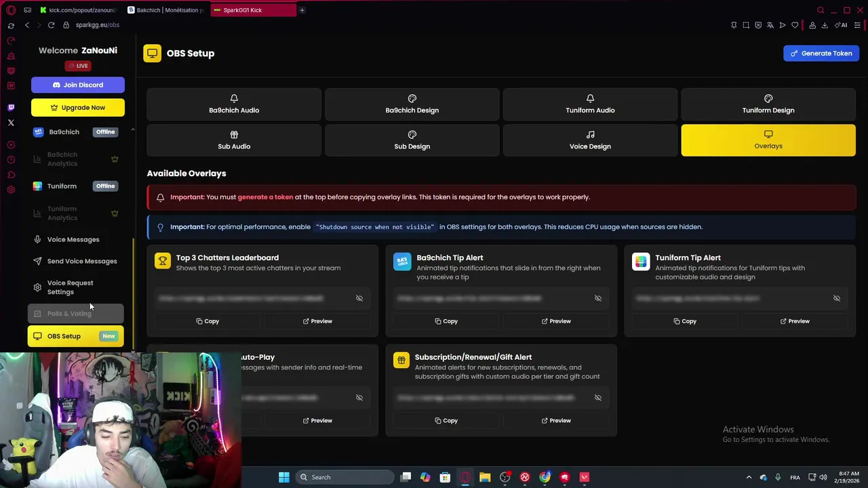The height and width of the screenshot is (488, 868).
Task: Click the heart bookmark icon
Action: click(795, 25)
